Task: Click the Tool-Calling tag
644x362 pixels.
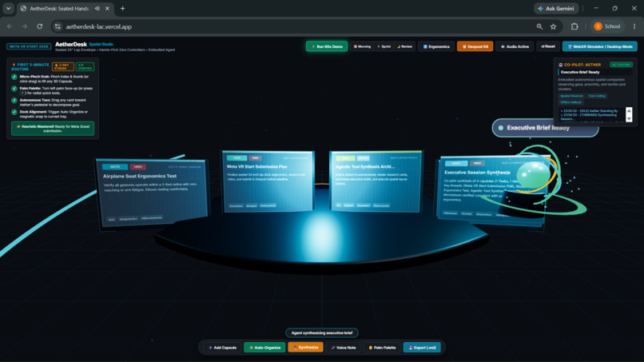Action: point(596,96)
